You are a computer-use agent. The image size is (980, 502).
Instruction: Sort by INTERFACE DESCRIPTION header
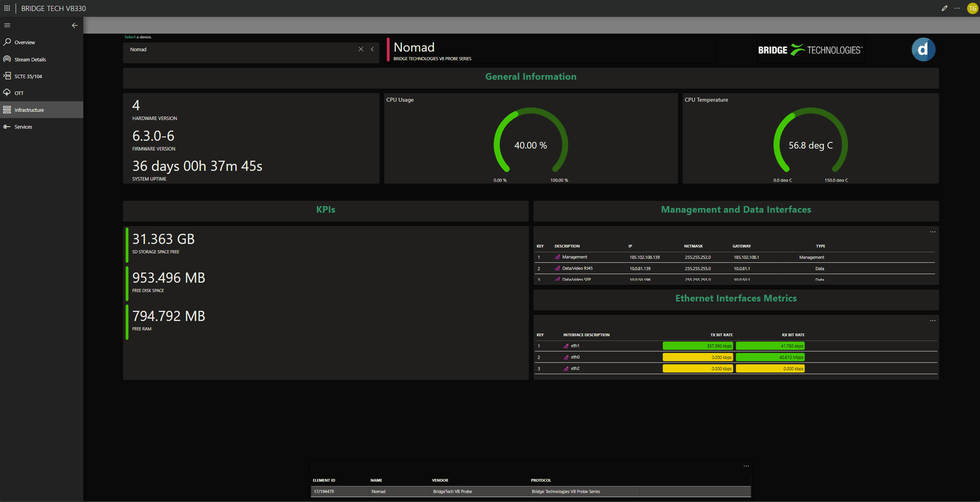click(x=586, y=335)
